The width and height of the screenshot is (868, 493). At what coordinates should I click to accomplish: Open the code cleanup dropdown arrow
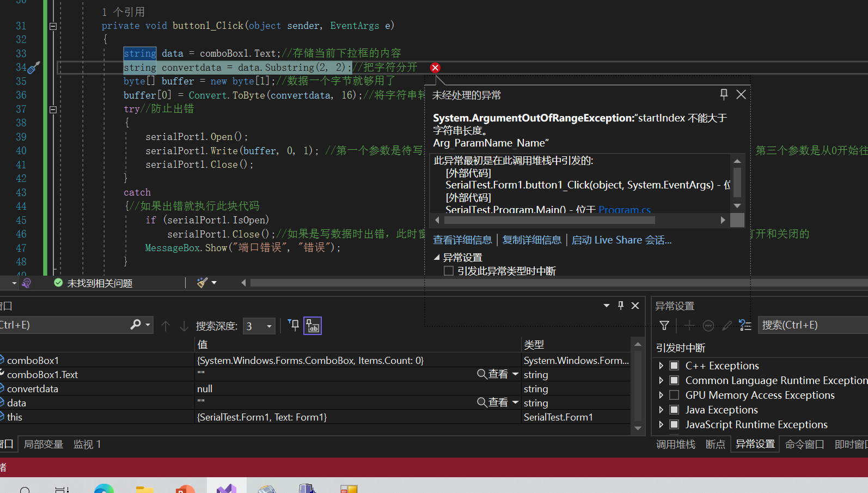click(214, 283)
